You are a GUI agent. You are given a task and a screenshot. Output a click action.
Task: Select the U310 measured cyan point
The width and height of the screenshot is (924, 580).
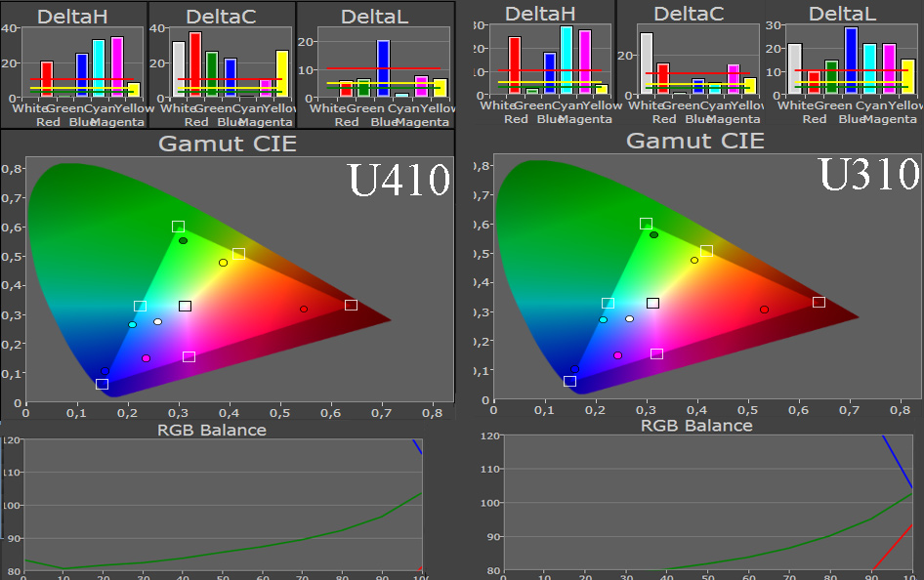coord(603,319)
